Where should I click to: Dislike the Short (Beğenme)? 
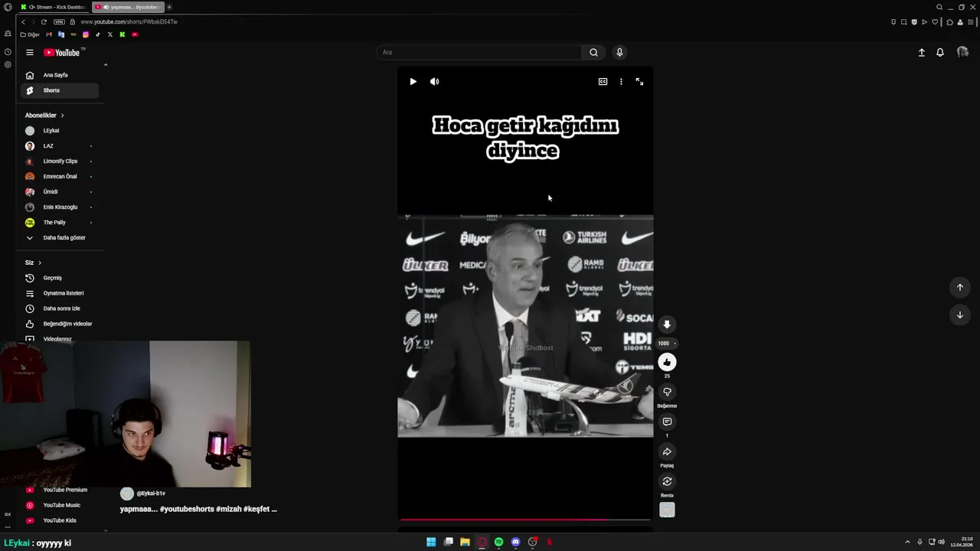667,392
